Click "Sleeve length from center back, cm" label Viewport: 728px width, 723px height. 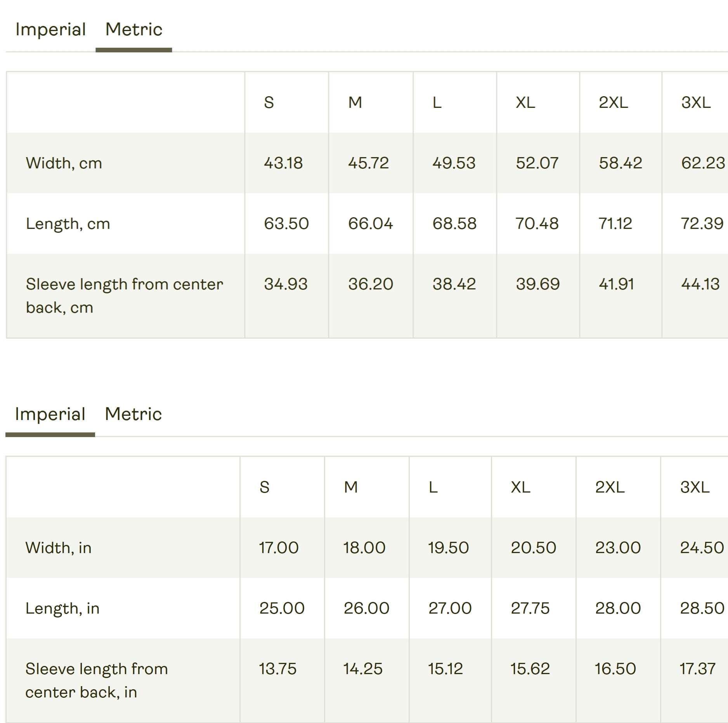coord(124,296)
